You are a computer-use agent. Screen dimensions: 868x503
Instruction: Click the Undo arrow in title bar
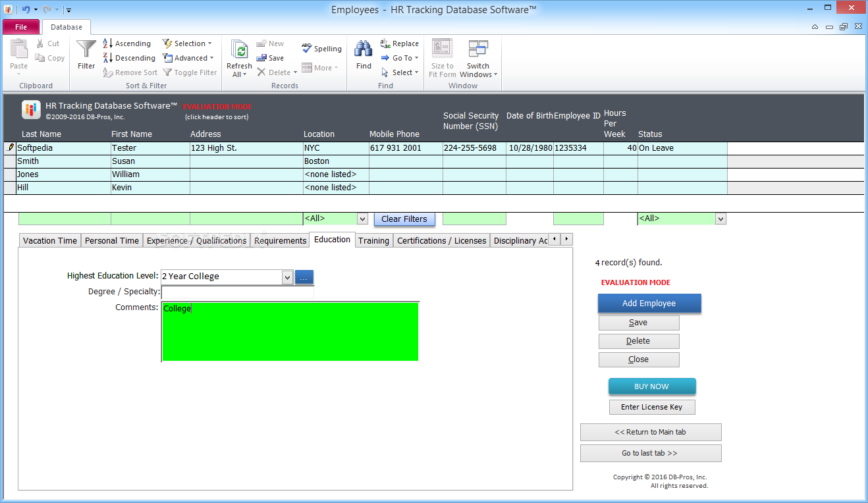click(x=26, y=9)
